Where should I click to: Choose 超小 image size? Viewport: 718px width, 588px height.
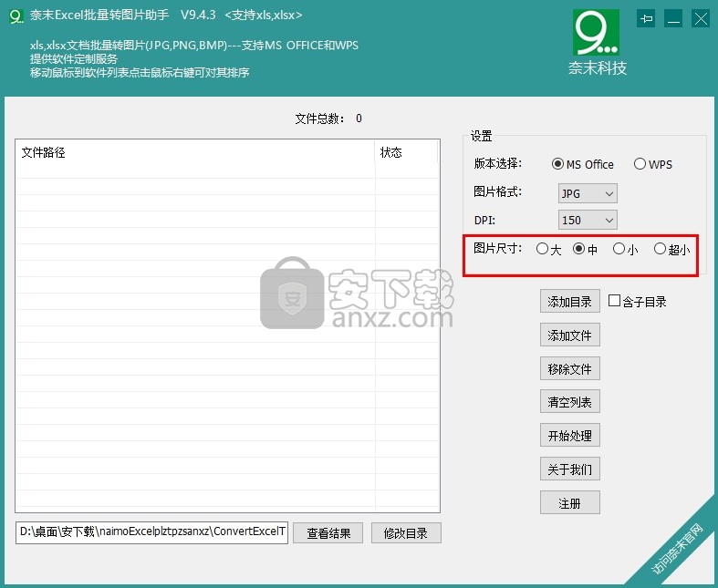(x=671, y=249)
